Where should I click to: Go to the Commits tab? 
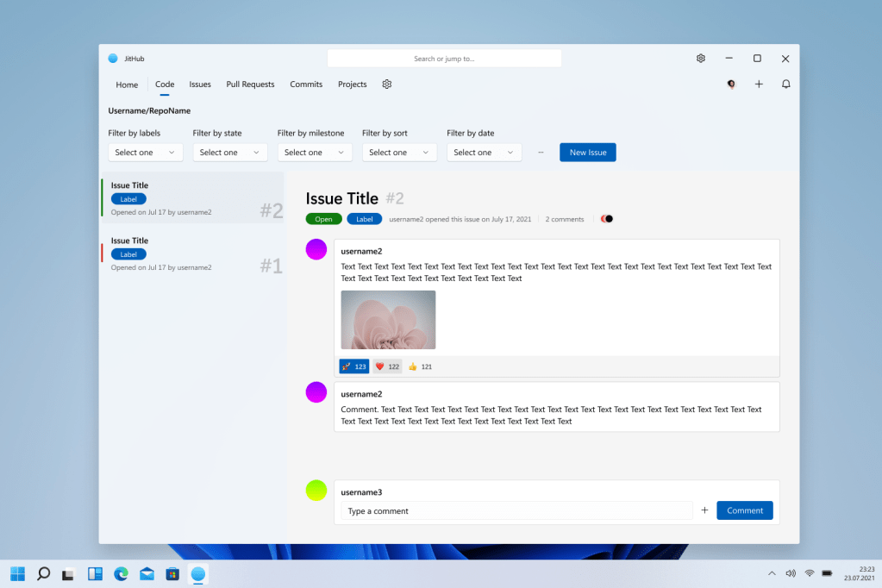306,84
